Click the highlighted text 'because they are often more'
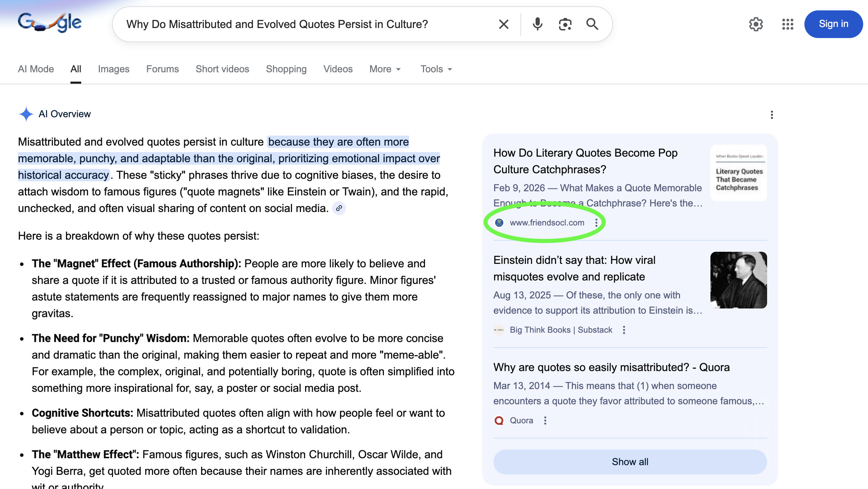Screen dimensions: 868x489 pyautogui.click(x=338, y=142)
